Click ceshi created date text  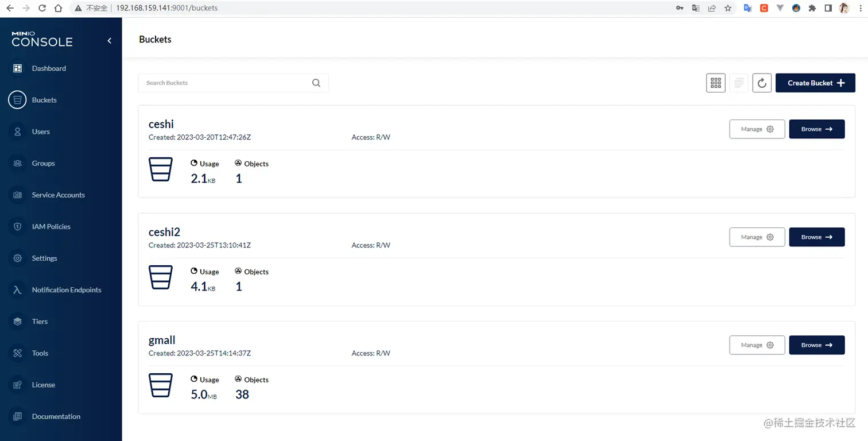pos(200,137)
